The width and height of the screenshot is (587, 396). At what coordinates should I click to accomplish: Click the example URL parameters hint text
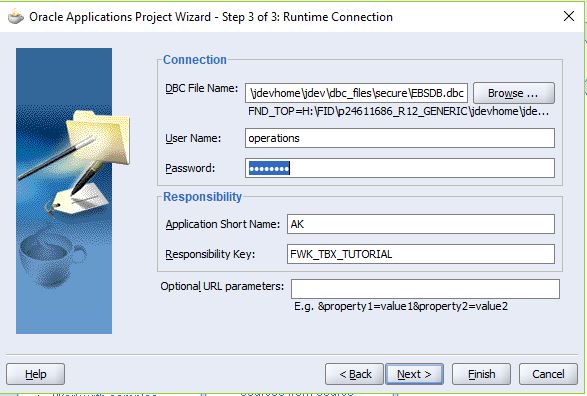[x=401, y=306]
